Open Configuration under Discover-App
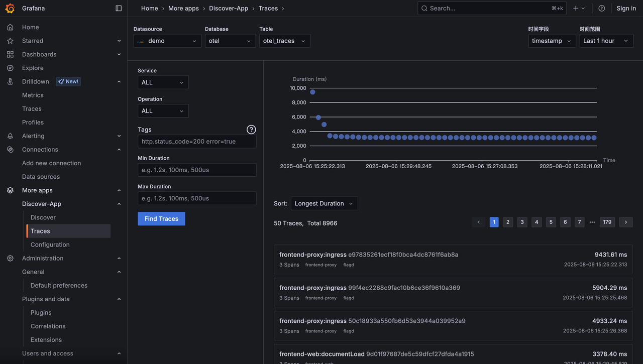The image size is (643, 364). (x=50, y=245)
